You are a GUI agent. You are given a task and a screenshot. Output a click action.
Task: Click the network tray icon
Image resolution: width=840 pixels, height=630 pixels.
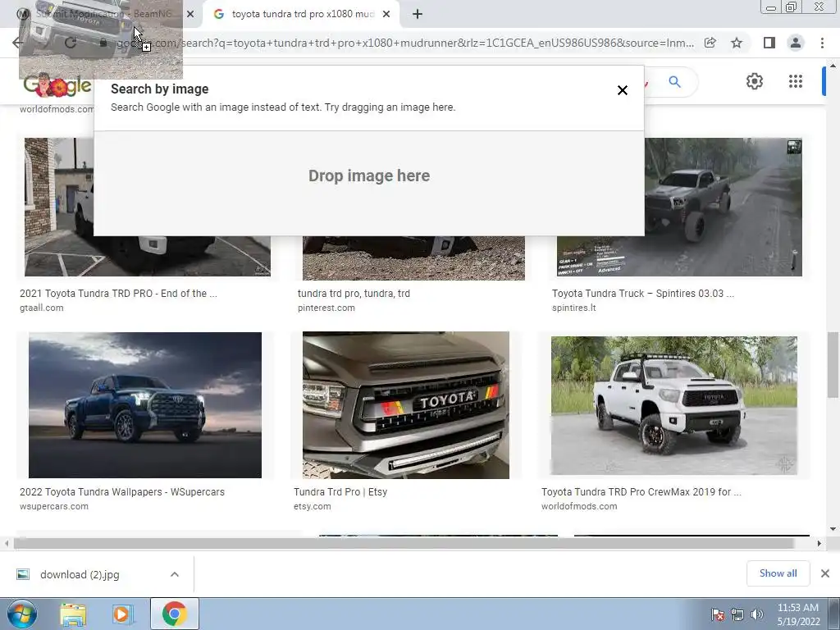737,614
